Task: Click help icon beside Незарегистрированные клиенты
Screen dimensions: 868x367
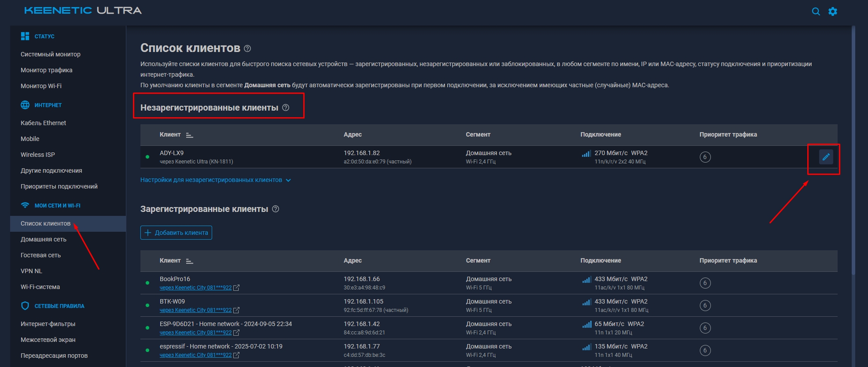Action: 286,108
